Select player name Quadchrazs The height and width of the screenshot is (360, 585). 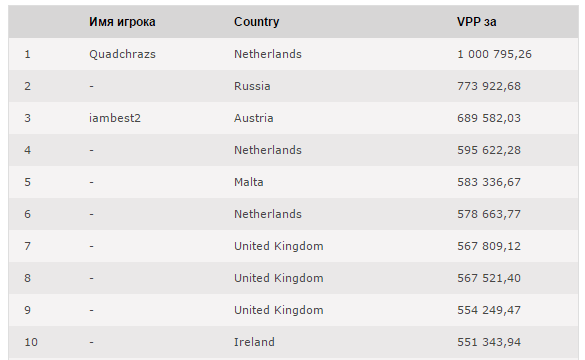tap(122, 54)
